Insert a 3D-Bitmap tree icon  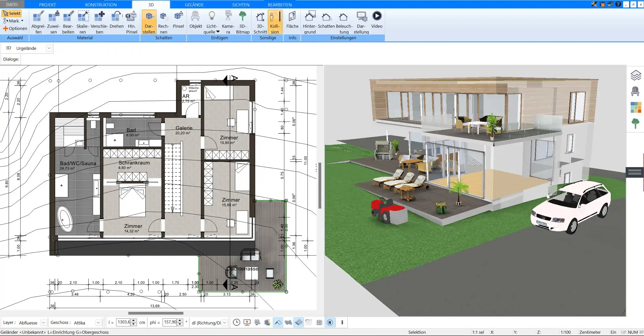(243, 22)
